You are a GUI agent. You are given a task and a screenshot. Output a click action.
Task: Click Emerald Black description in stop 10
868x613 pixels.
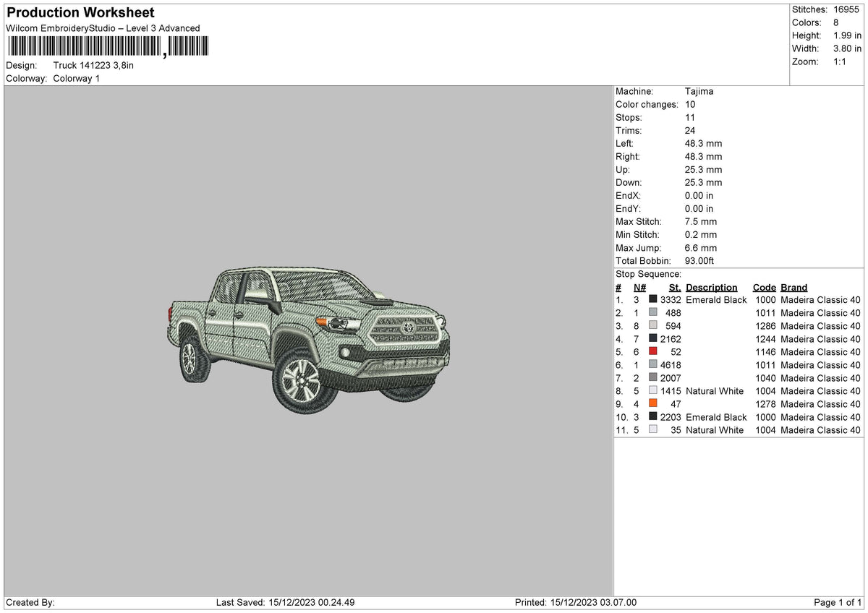[x=716, y=416]
